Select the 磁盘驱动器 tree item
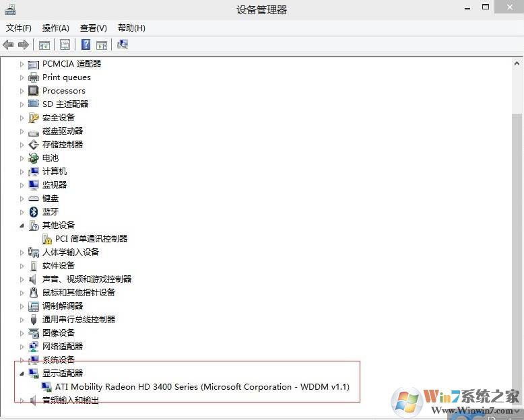The image size is (524, 420). (63, 131)
